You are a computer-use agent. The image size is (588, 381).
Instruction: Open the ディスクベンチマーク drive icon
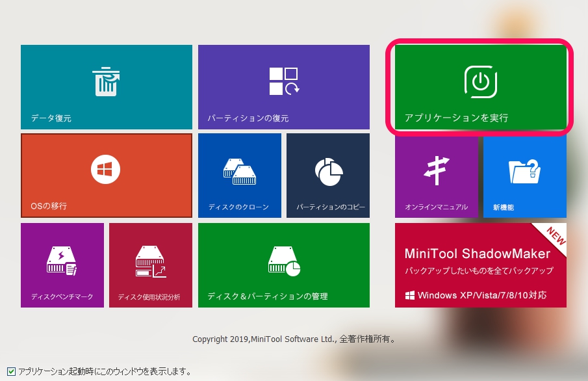tap(62, 261)
